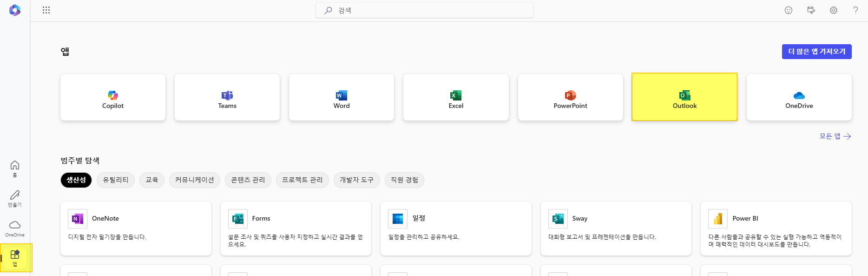
Task: Select the 교육 category chip
Action: point(152,180)
